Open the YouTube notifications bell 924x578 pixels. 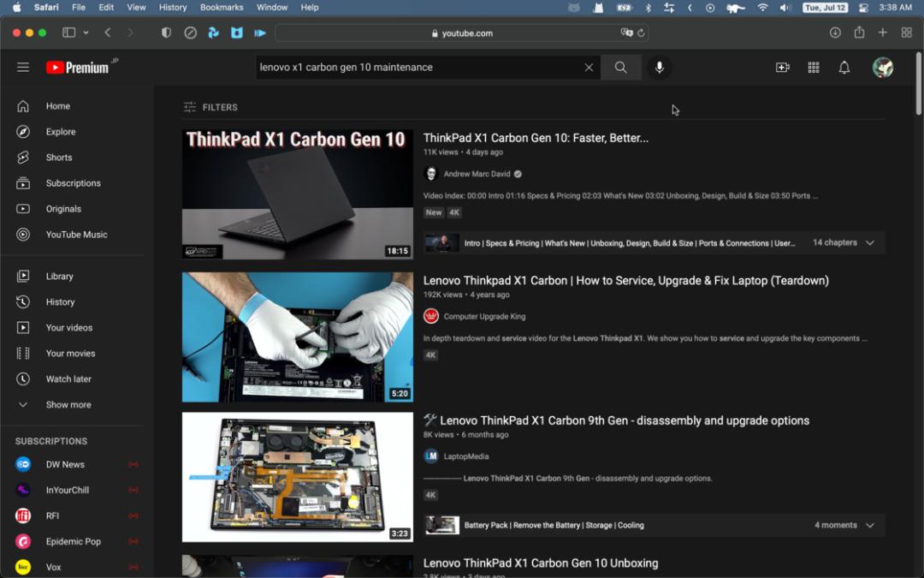pos(844,68)
